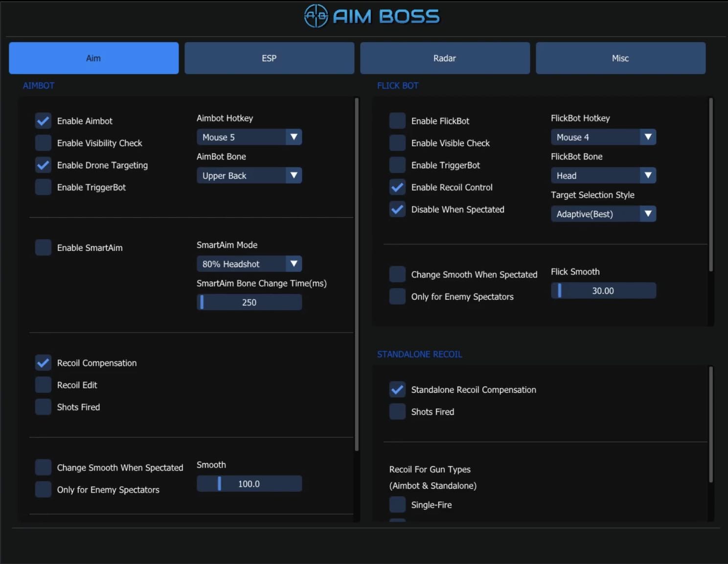
Task: Click the Aimbot Smooth slider at 100.0
Action: 249,484
